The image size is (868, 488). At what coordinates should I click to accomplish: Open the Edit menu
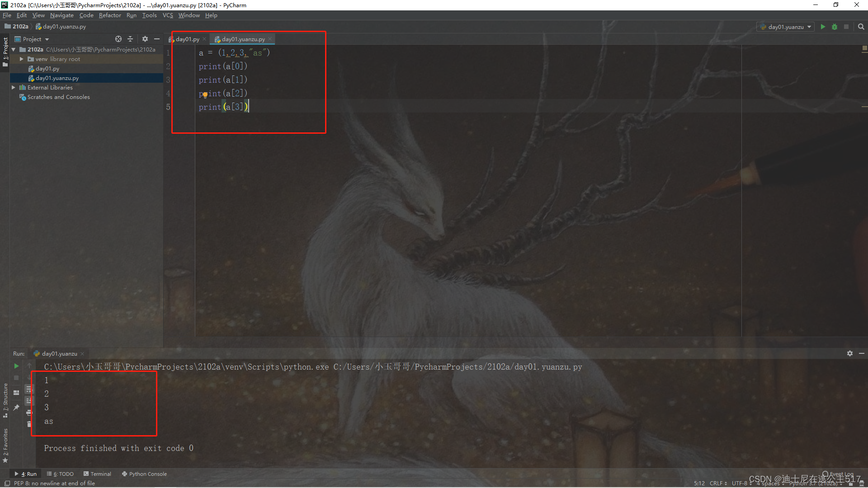22,15
